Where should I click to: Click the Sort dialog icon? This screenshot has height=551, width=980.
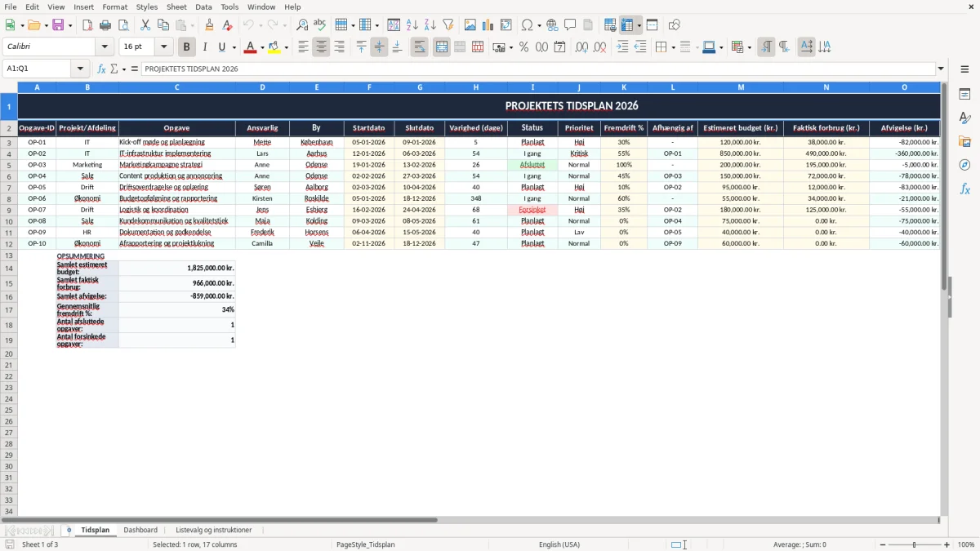(x=394, y=25)
